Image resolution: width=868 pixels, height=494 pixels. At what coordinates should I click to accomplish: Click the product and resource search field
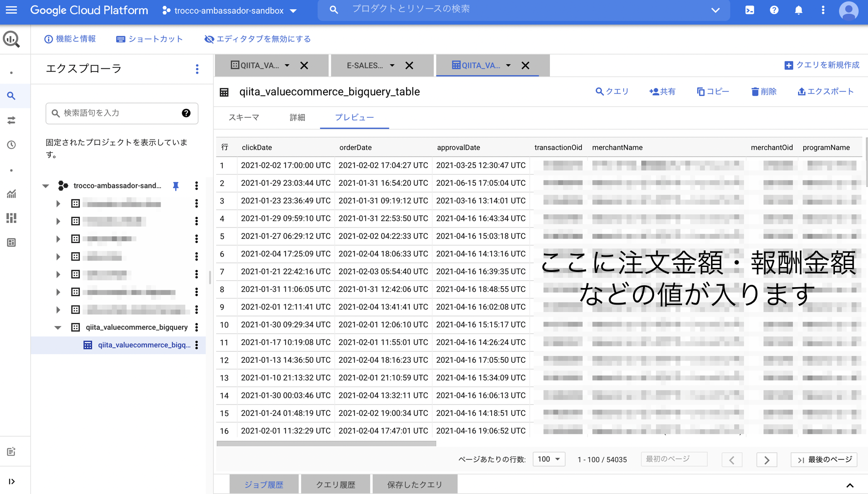click(523, 10)
